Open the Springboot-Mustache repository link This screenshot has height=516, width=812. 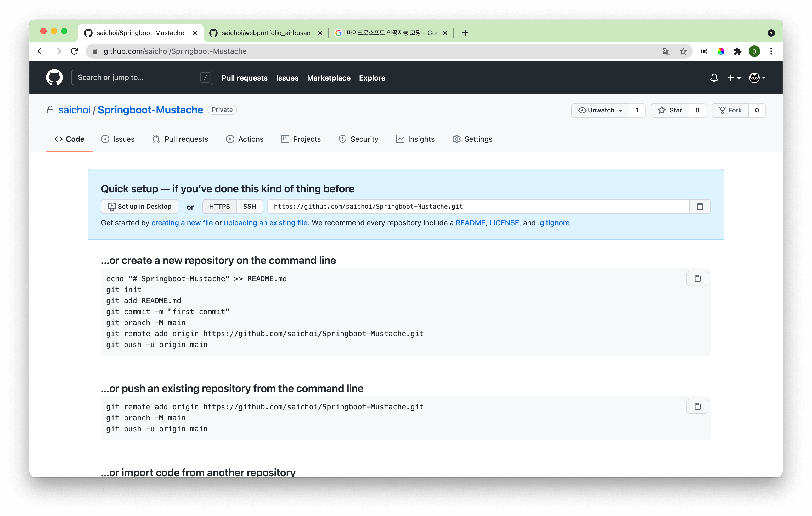tap(150, 110)
